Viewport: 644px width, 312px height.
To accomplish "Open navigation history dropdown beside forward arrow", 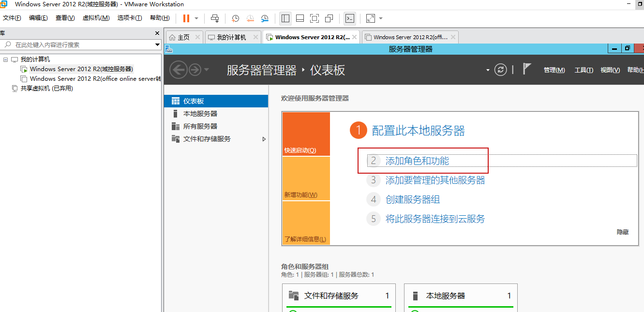I will coord(207,70).
